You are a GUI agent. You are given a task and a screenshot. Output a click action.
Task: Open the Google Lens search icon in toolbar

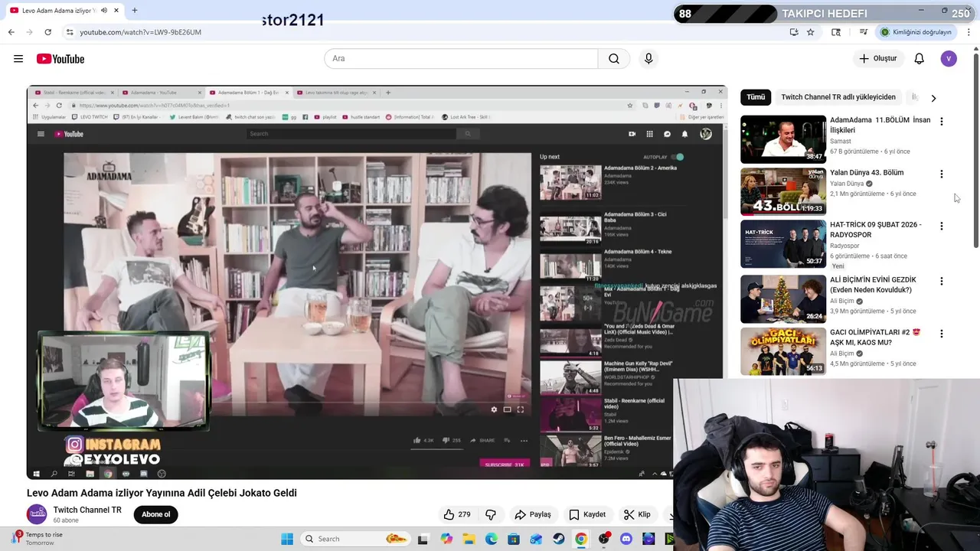click(836, 32)
